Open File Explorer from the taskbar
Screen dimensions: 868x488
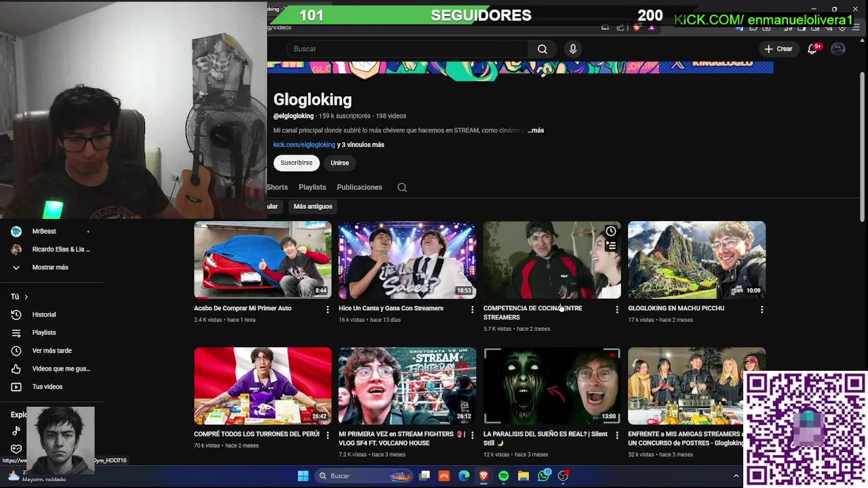coord(524,476)
